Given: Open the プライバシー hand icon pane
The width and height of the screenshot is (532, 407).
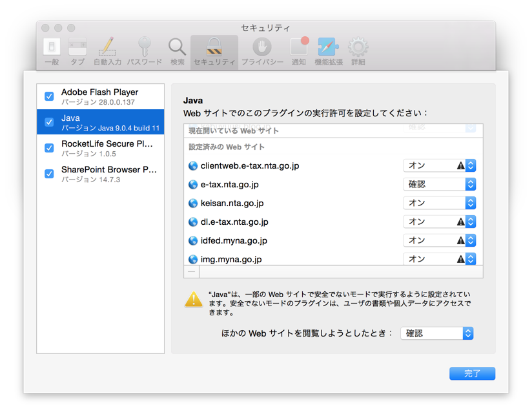Looking at the screenshot, I should tap(262, 52).
